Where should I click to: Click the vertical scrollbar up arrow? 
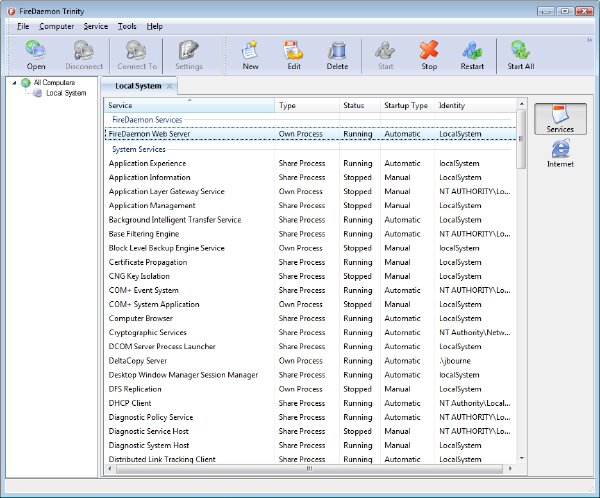pos(521,104)
